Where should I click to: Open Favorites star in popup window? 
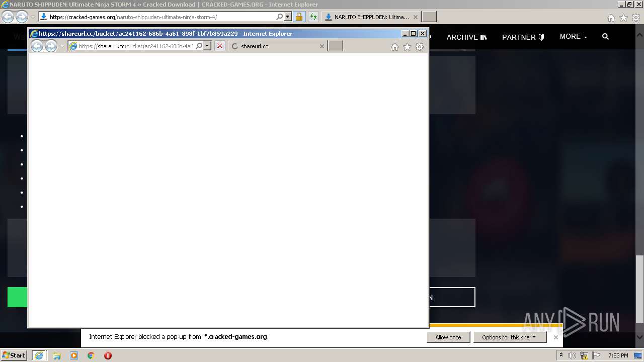pyautogui.click(x=407, y=47)
